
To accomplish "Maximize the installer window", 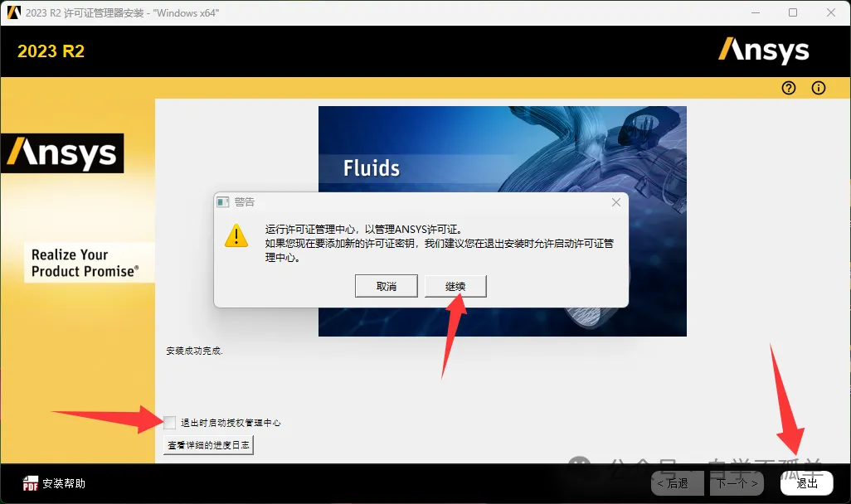I will point(793,12).
